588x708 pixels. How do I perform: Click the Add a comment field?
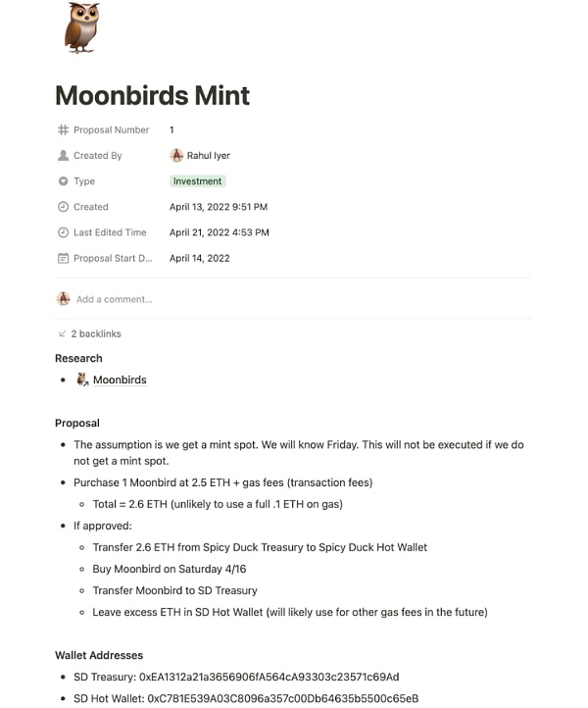point(115,299)
